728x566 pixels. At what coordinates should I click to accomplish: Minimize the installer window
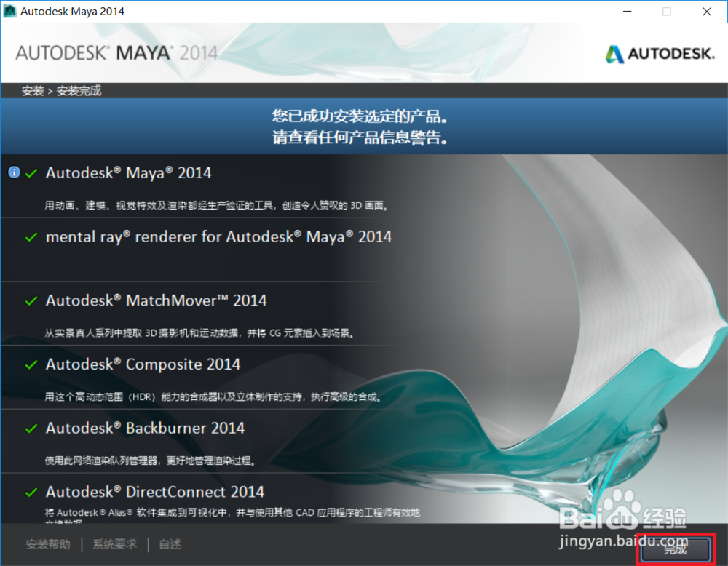(628, 12)
